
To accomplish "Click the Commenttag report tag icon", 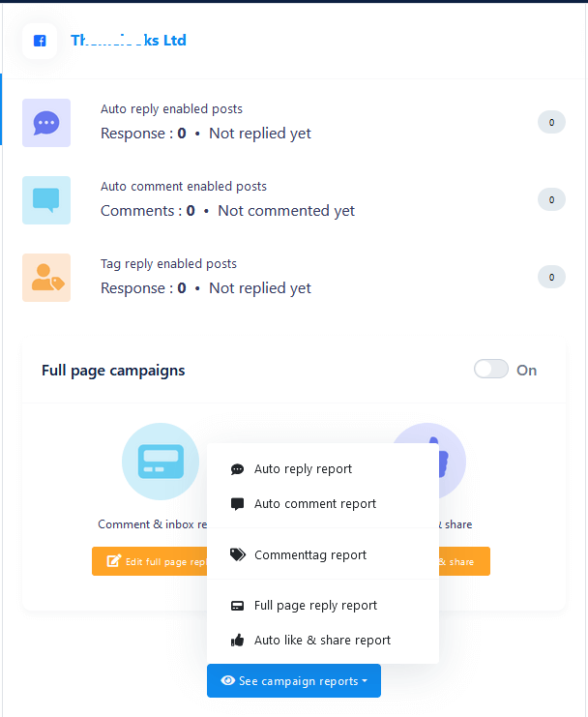I will point(238,555).
